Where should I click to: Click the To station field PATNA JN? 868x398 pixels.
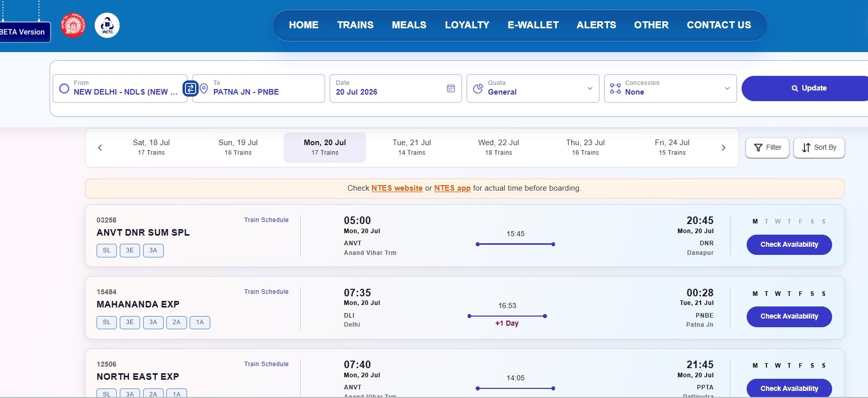[x=258, y=89]
